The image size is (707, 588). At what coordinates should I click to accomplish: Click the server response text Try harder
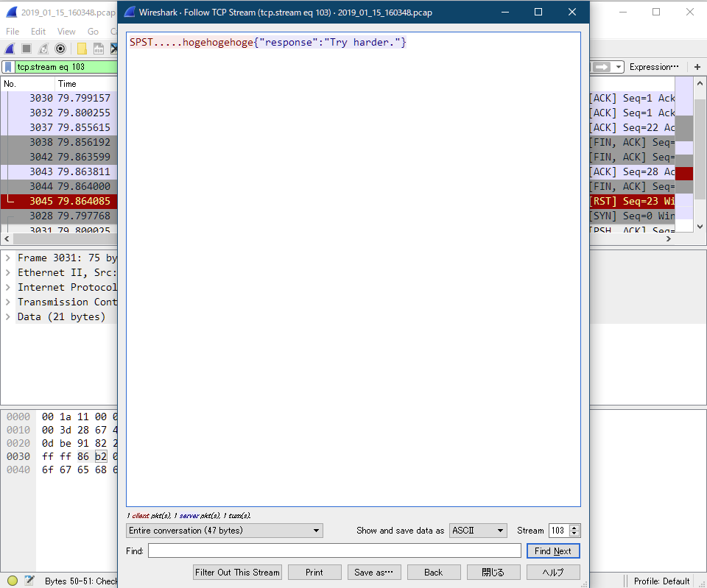click(362, 43)
